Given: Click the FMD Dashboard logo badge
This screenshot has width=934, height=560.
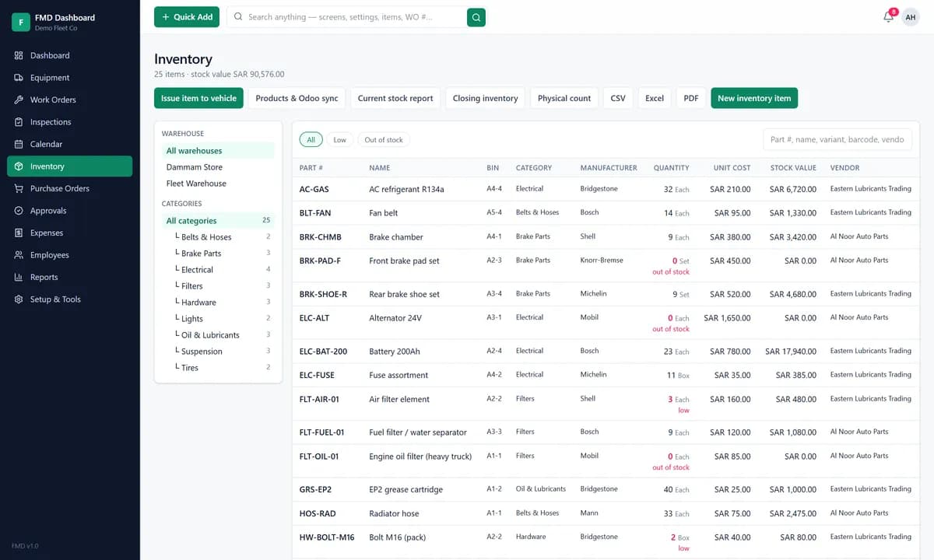Looking at the screenshot, I should (x=21, y=22).
